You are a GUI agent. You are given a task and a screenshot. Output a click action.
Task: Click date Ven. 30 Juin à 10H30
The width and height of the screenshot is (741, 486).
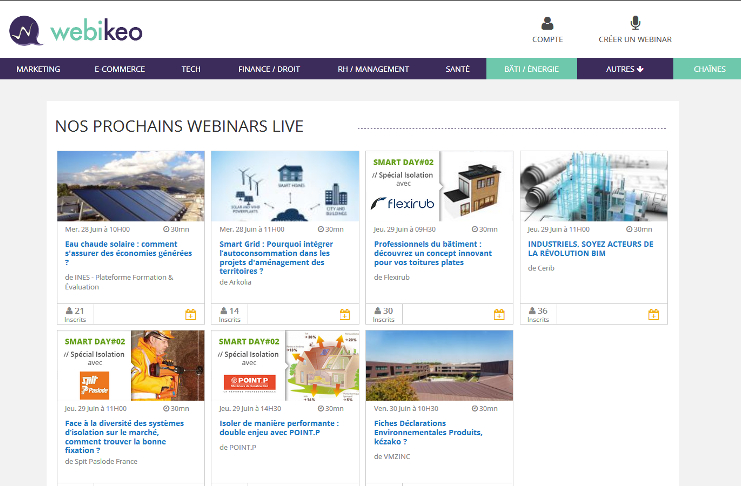406,408
